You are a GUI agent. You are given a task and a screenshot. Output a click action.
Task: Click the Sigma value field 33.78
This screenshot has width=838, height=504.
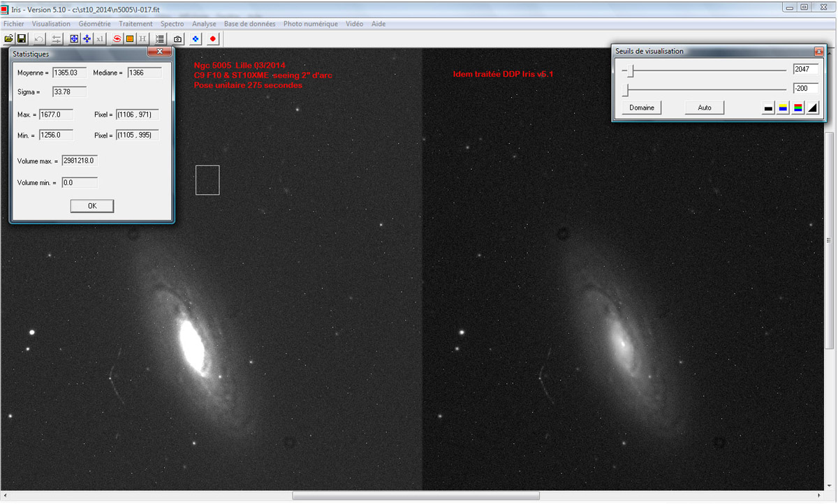click(70, 91)
